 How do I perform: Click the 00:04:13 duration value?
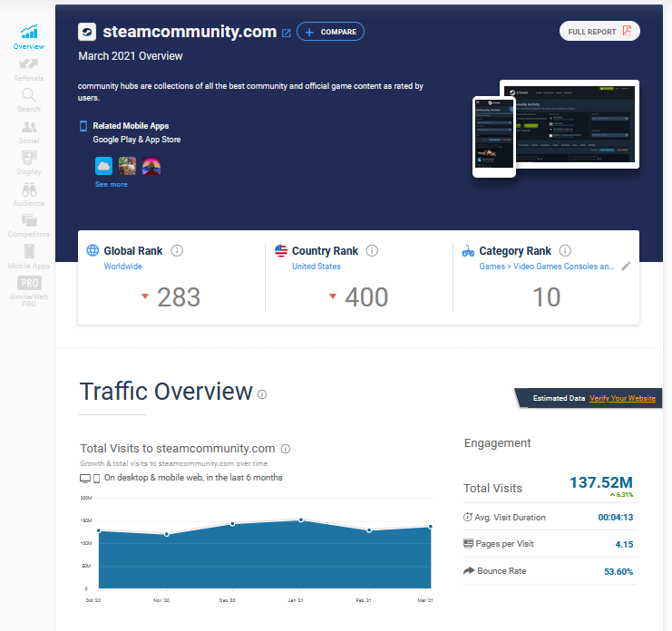[x=616, y=518]
